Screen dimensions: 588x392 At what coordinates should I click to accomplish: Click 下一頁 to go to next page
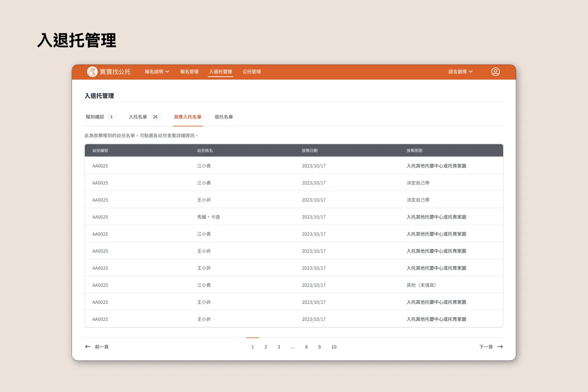click(486, 347)
